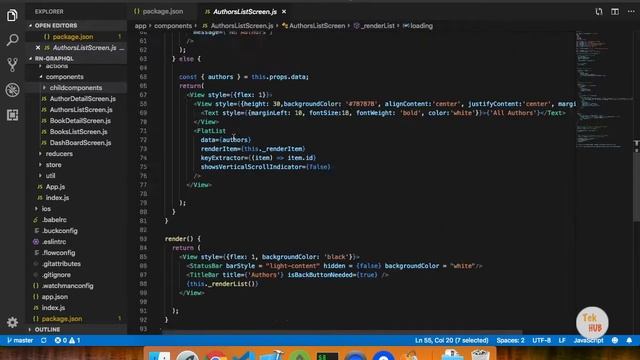This screenshot has height=360, width=640.
Task: Expand the store folder
Action: click(53, 165)
